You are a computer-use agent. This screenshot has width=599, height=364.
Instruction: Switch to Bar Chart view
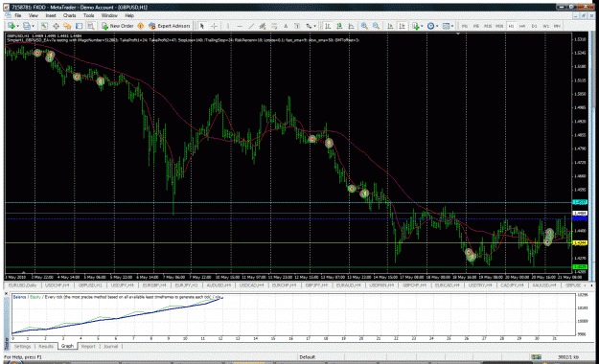pyautogui.click(x=328, y=26)
